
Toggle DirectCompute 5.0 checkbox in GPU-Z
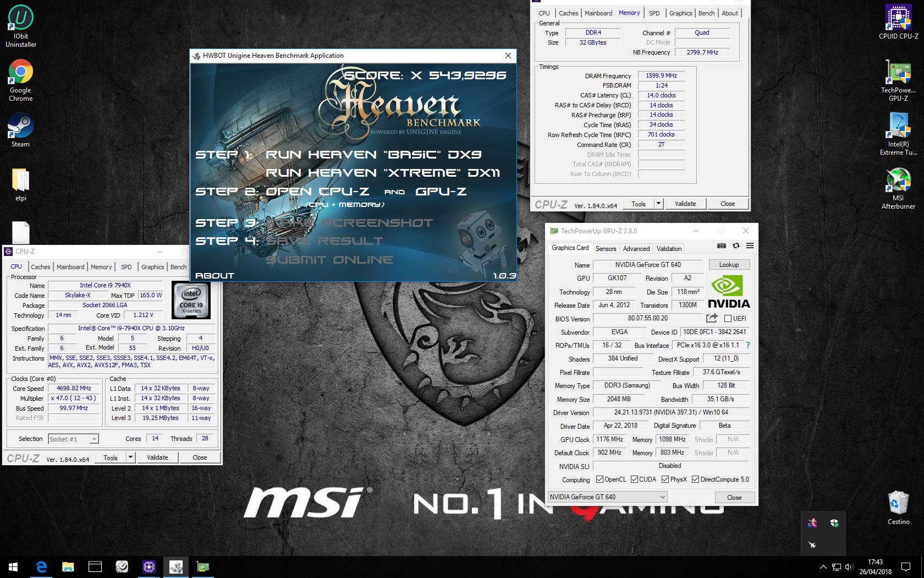[x=695, y=479]
